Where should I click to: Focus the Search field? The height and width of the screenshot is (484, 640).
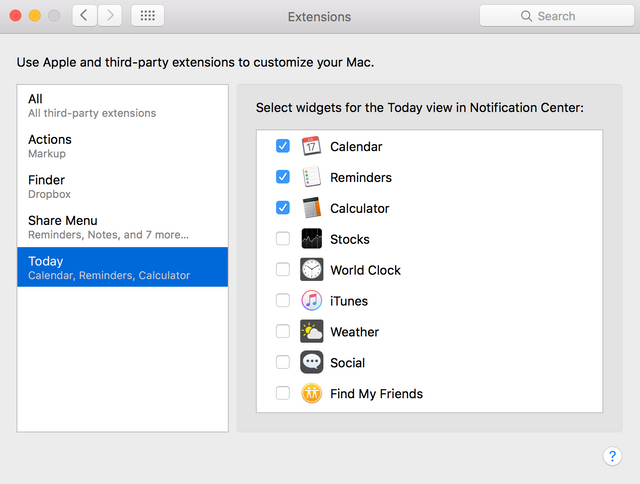tap(557, 16)
